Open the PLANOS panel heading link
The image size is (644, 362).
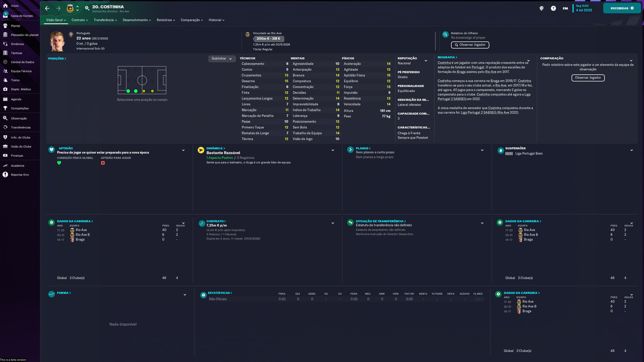(363, 148)
